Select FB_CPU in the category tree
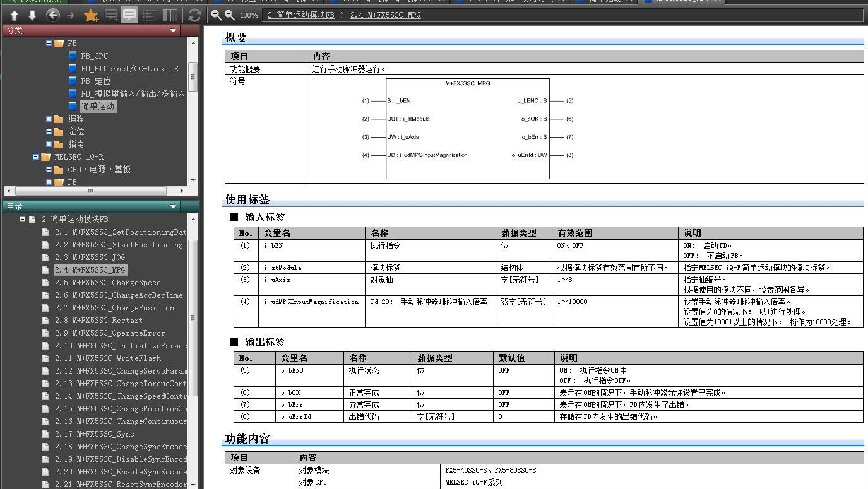This screenshot has height=489, width=868. (x=94, y=56)
